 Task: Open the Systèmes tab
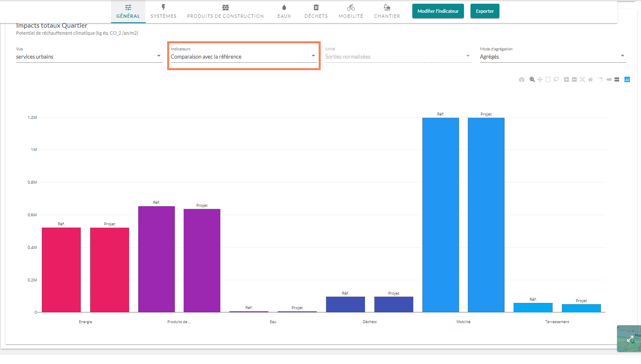pos(163,12)
